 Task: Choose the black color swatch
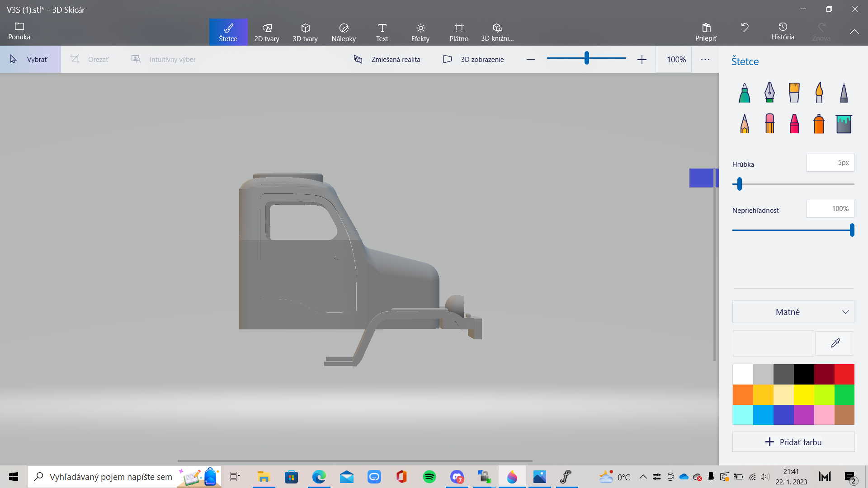click(804, 374)
